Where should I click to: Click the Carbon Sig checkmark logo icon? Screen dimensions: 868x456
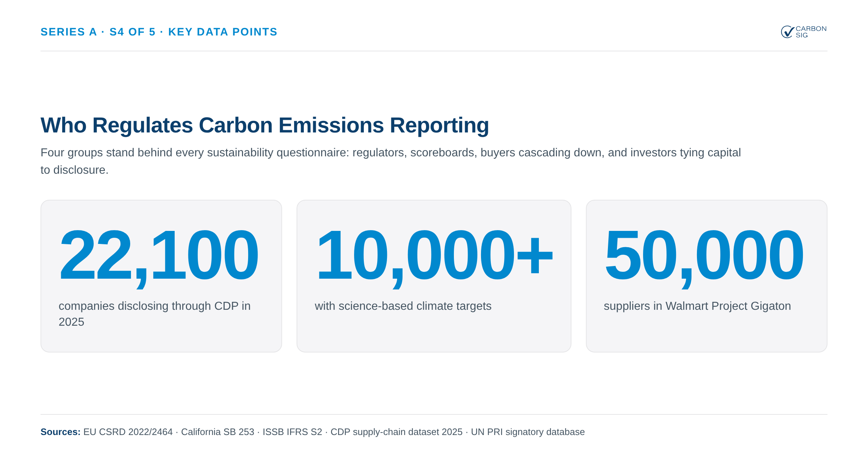[x=787, y=32]
